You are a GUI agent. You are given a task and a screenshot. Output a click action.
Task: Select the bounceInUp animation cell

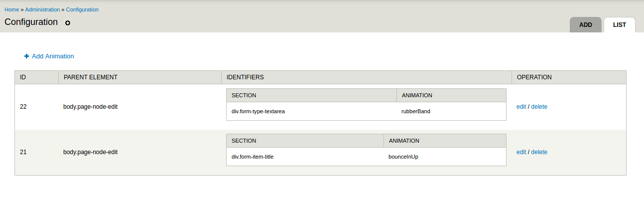point(403,157)
